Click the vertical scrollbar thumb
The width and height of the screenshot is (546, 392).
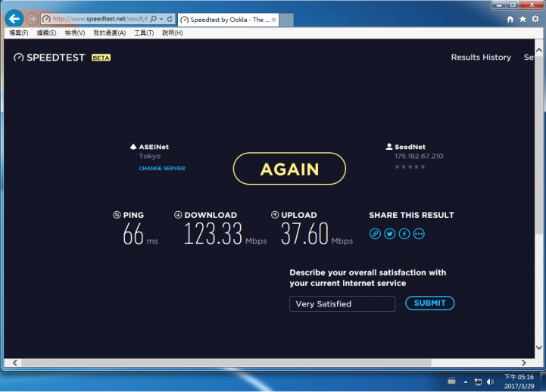pyautogui.click(x=538, y=145)
